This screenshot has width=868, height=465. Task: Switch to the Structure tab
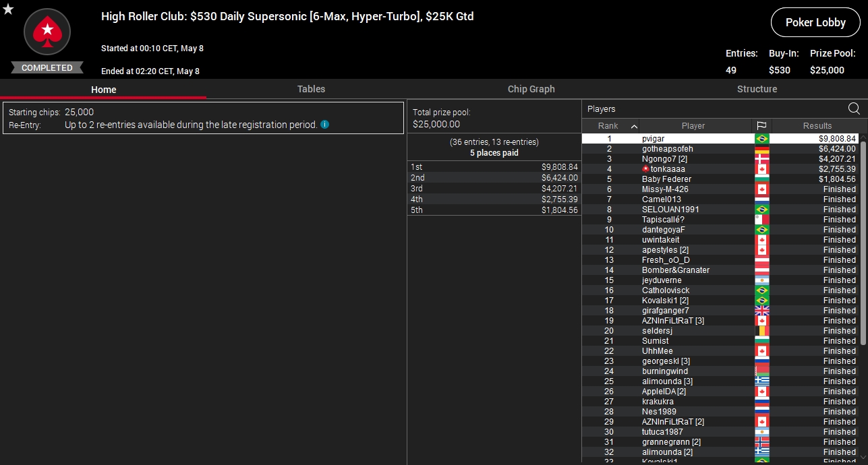pos(757,89)
